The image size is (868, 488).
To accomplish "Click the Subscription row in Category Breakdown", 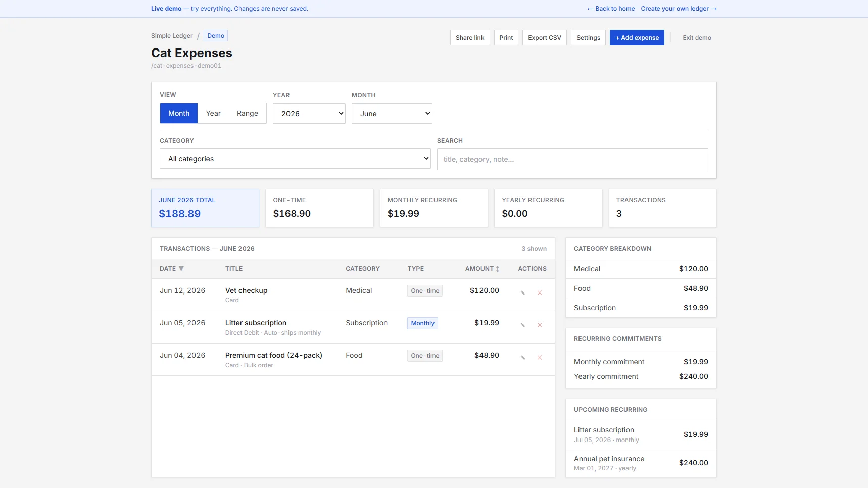I will pyautogui.click(x=641, y=308).
